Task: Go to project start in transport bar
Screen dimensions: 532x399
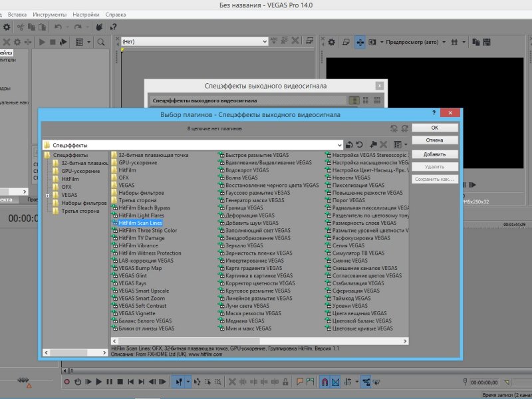Action: [x=130, y=382]
